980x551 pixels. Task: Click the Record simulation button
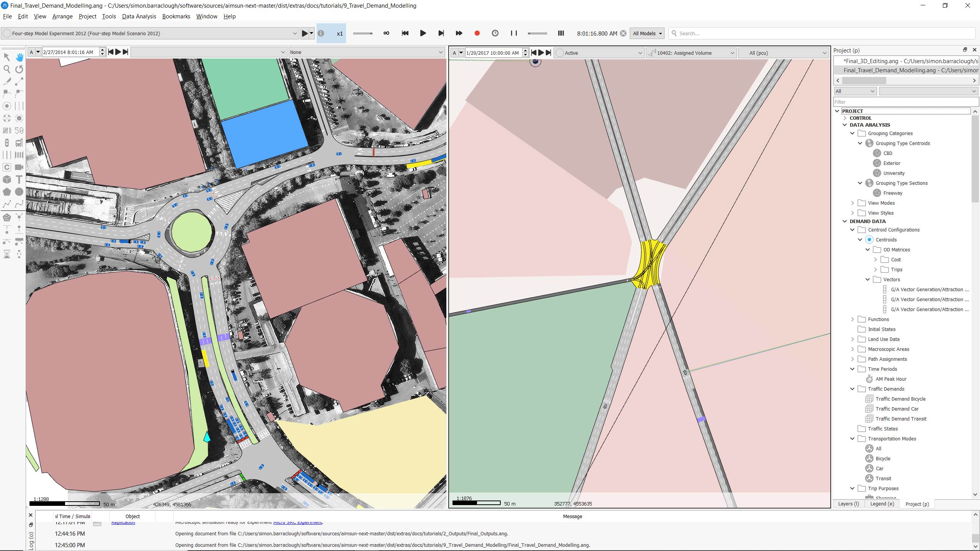pyautogui.click(x=477, y=33)
